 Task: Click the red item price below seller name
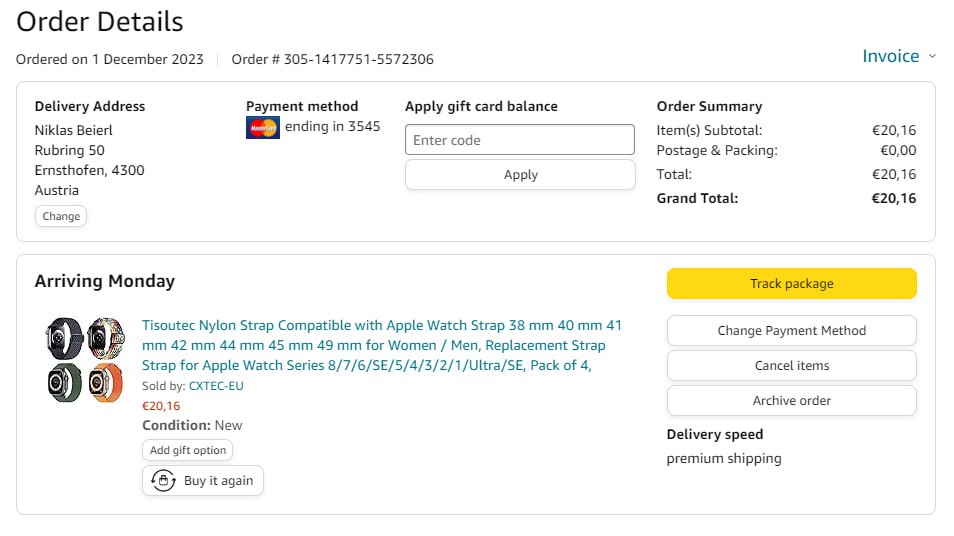coord(161,406)
